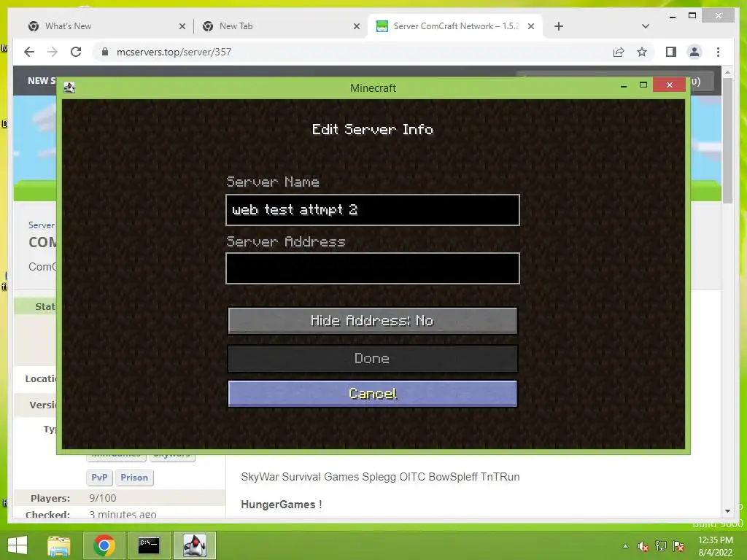
Task: Show hidden system tray icons arrow
Action: point(625,546)
